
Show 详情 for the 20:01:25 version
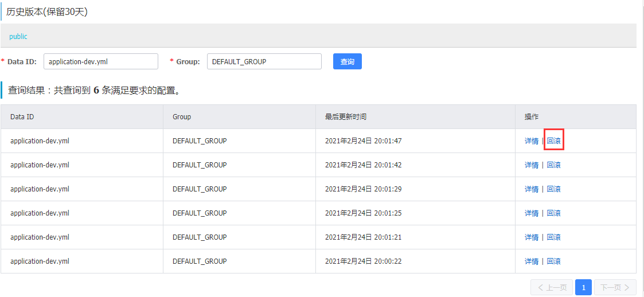tap(532, 213)
